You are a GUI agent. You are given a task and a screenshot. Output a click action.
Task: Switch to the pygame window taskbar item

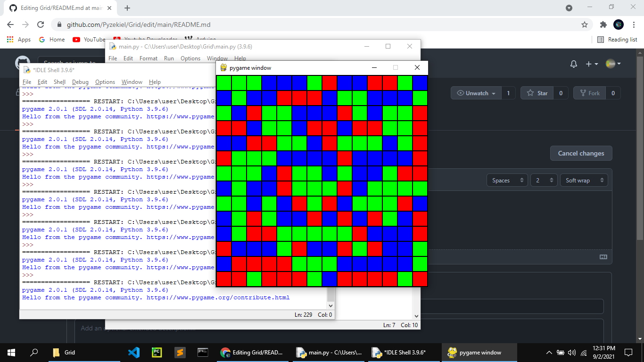click(479, 352)
